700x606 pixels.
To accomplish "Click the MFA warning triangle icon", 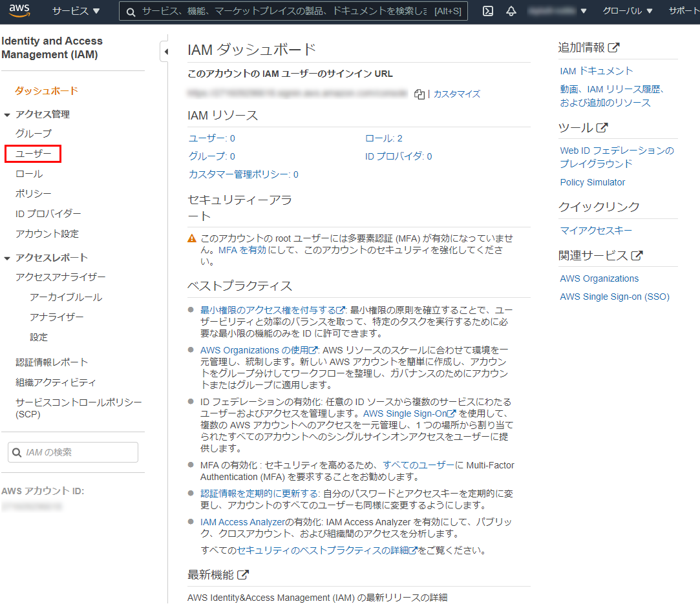I will (192, 238).
